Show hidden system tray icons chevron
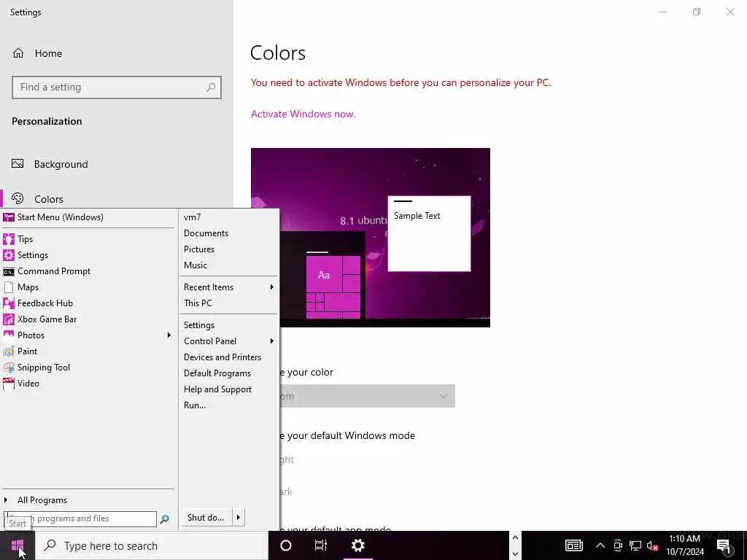The height and width of the screenshot is (560, 747). click(x=600, y=545)
